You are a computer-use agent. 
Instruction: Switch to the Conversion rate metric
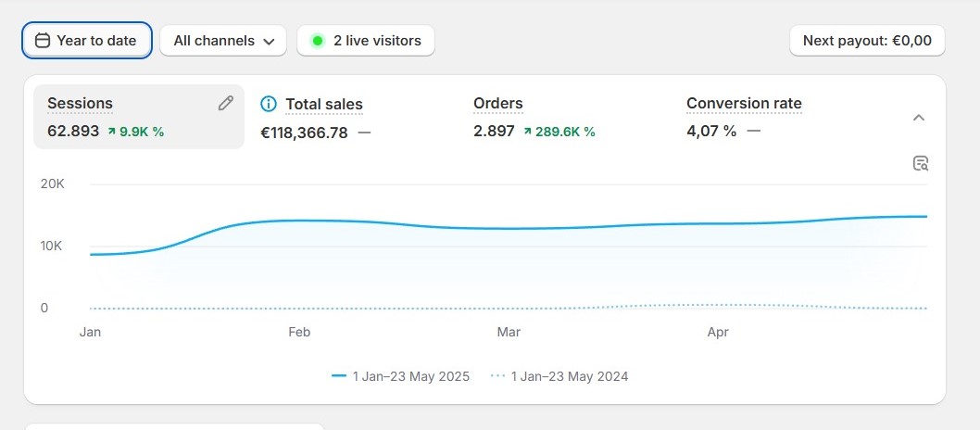[744, 104]
